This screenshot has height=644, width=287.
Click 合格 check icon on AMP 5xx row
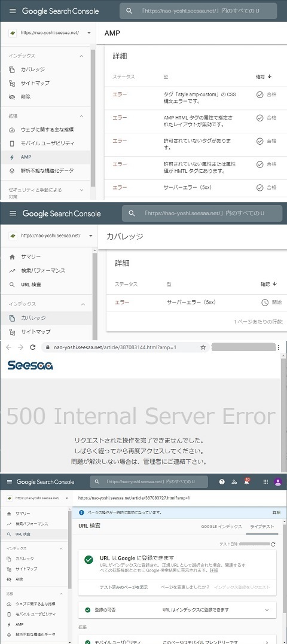pyautogui.click(x=259, y=187)
